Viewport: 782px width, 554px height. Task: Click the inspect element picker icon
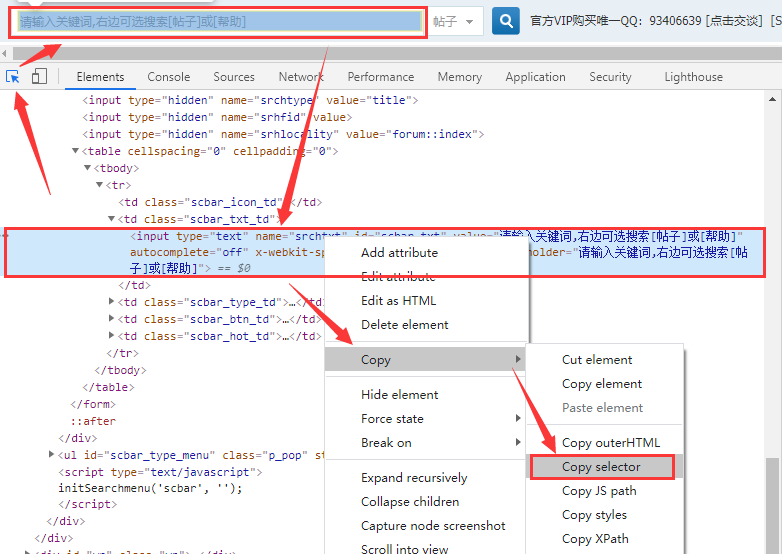coord(13,76)
